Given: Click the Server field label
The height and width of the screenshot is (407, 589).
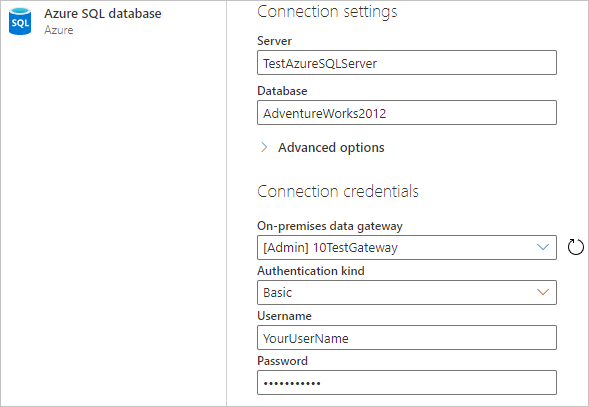Looking at the screenshot, I should click(274, 41).
